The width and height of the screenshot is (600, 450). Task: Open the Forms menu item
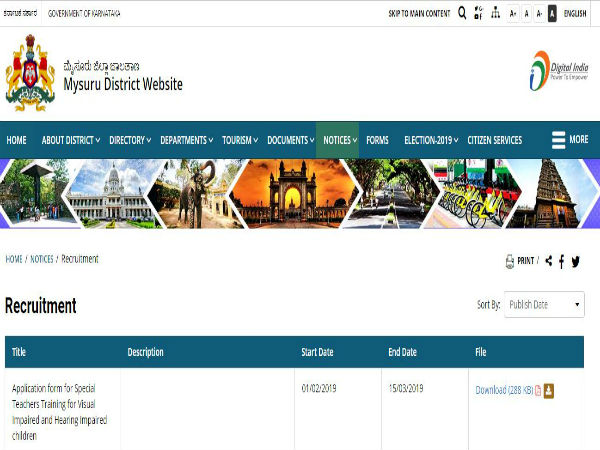(377, 140)
